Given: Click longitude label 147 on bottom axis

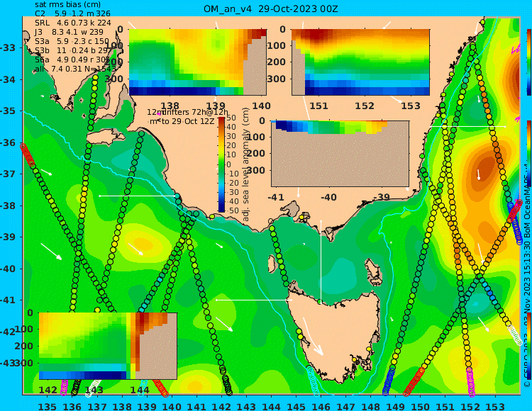Looking at the screenshot, I should point(345,407).
